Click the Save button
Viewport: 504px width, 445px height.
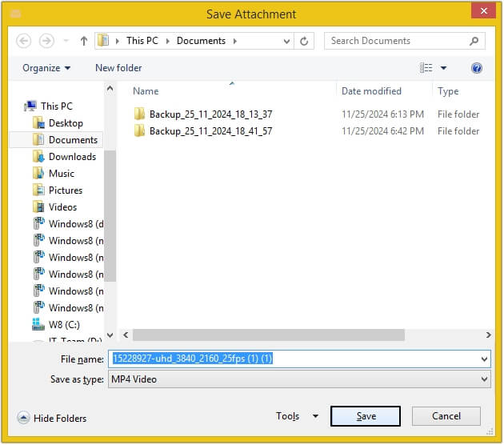pyautogui.click(x=366, y=416)
